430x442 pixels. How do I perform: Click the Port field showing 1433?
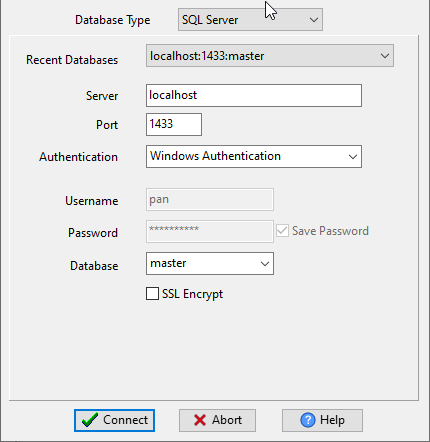click(x=174, y=124)
